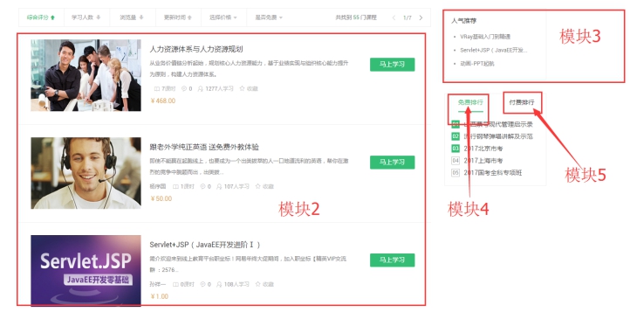The width and height of the screenshot is (644, 319).
Task: Sort courses by 浏览量
Action: 133,17
